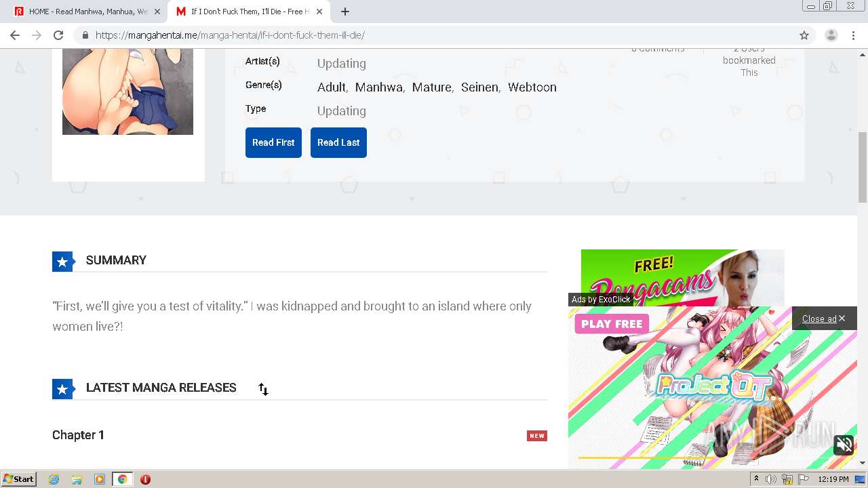Image resolution: width=868 pixels, height=488 pixels.
Task: Open the Seinen genre link
Action: (x=479, y=87)
